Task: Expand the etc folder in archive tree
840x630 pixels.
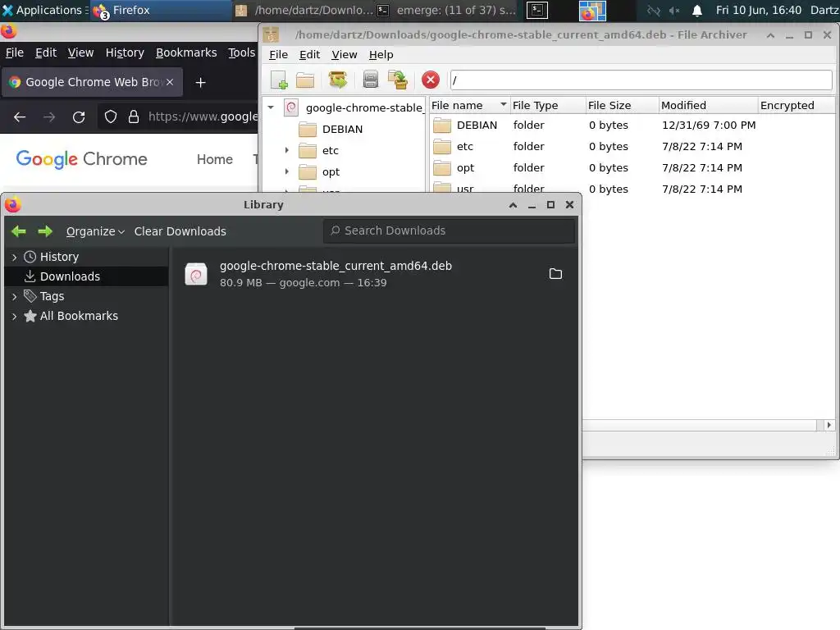Action: click(x=286, y=151)
